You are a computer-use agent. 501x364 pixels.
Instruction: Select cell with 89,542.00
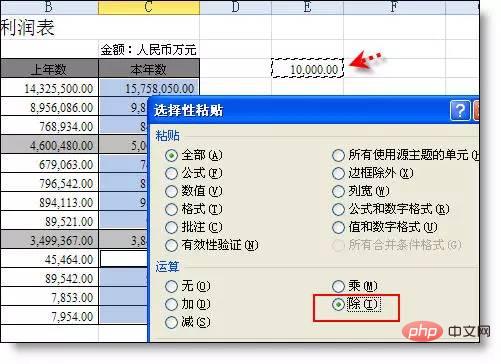tap(49, 278)
